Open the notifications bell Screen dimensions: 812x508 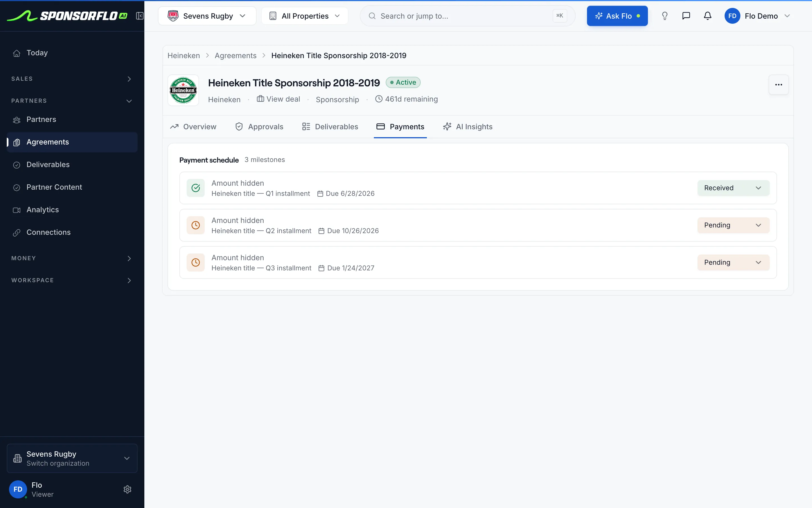tap(708, 16)
